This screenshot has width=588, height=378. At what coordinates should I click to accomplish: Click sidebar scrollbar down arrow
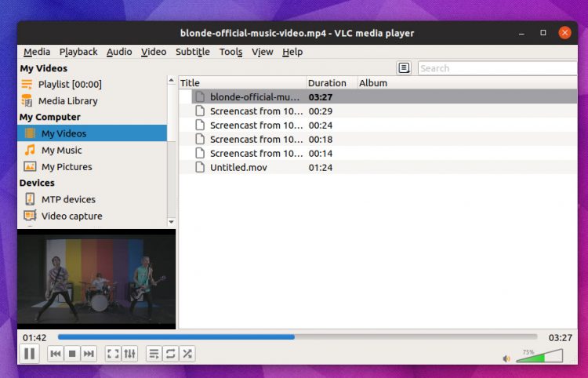pyautogui.click(x=172, y=222)
